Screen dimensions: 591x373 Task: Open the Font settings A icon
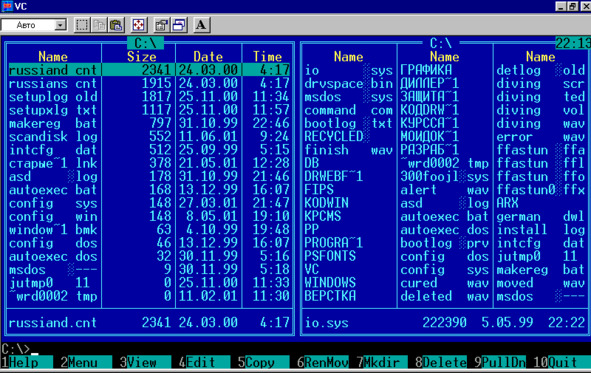pos(201,25)
